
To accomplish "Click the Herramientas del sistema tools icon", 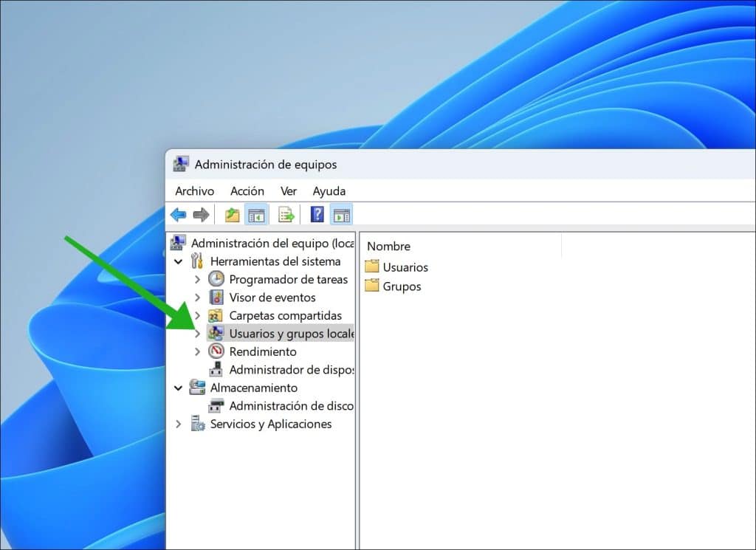I will click(197, 261).
